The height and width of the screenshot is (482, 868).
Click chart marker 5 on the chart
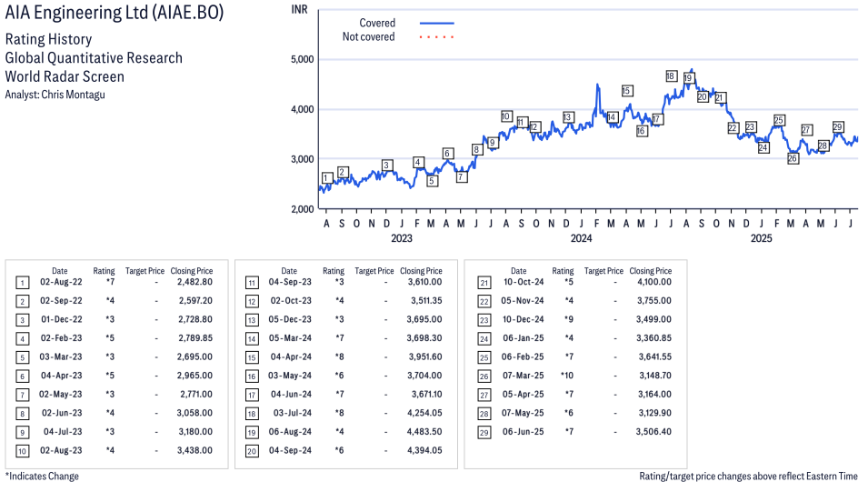432,181
